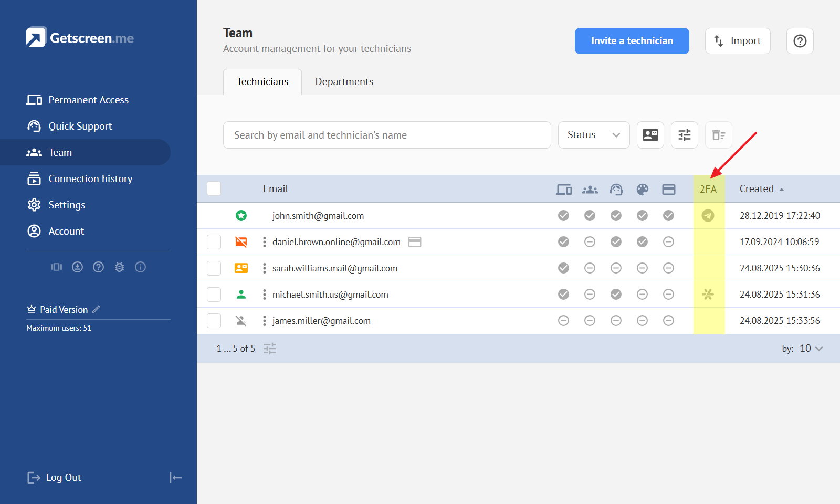840x504 pixels.
Task: Click the bug report icon in sidebar
Action: [x=119, y=267]
